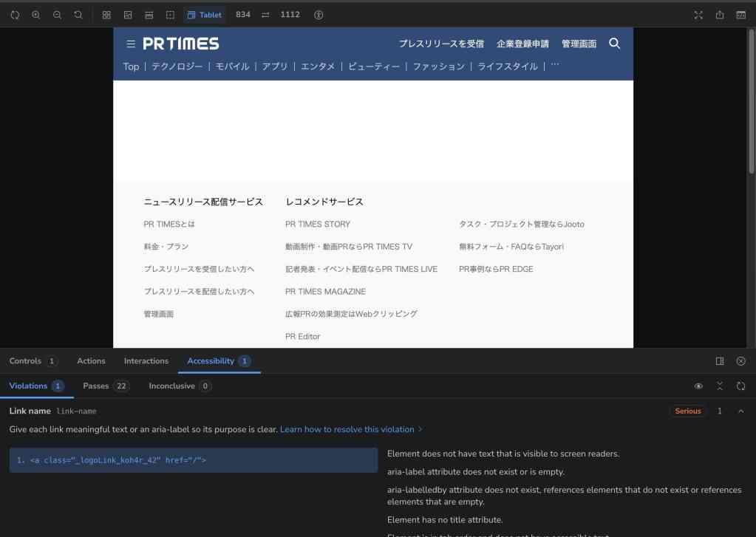Reload the story with the remount icon
The width and height of the screenshot is (756, 537).
point(15,15)
